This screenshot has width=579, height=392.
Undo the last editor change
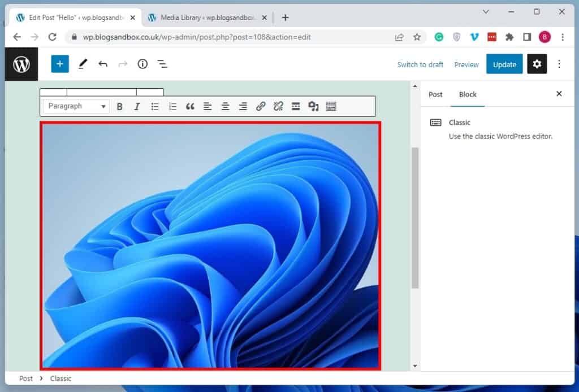pos(103,64)
